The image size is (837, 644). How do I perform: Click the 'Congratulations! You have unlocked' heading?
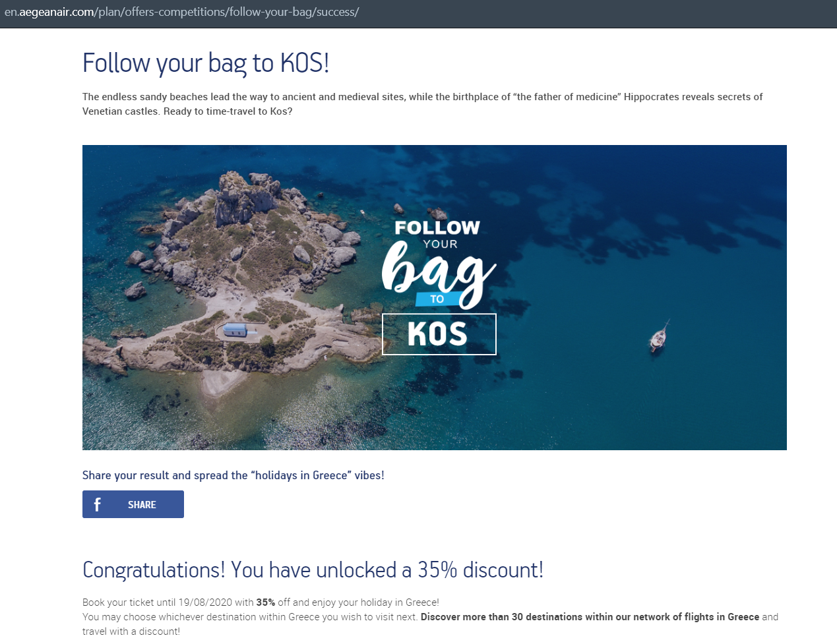(x=313, y=570)
